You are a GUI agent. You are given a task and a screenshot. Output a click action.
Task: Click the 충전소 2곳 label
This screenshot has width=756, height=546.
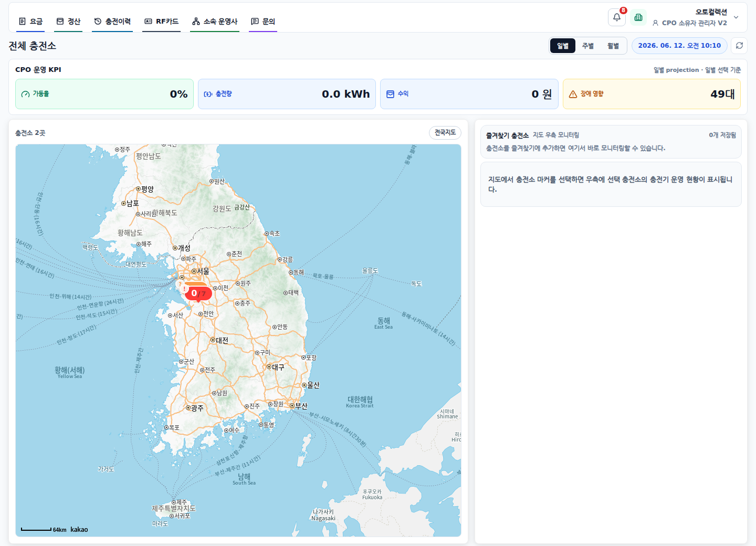(30, 133)
